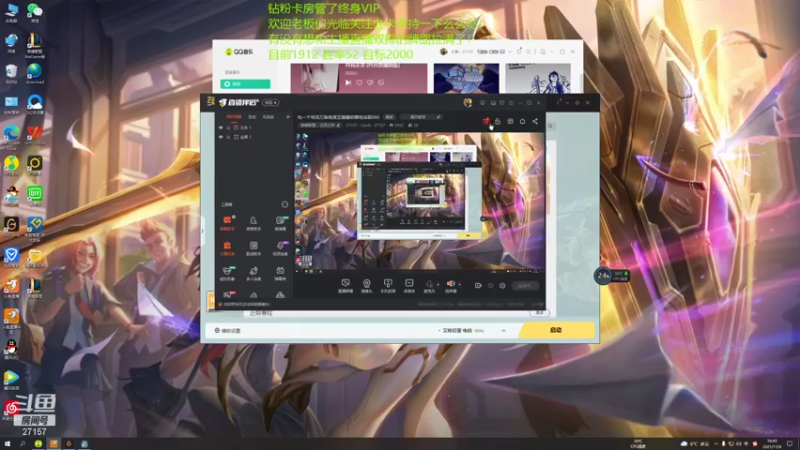Add a multimedia source
800x450 pixels.
coord(409,285)
